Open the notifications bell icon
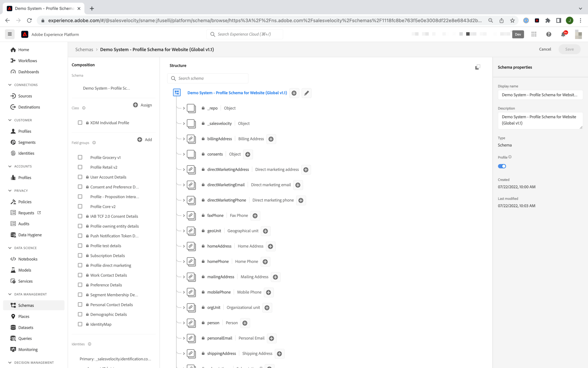This screenshot has width=588, height=368. coord(563,34)
